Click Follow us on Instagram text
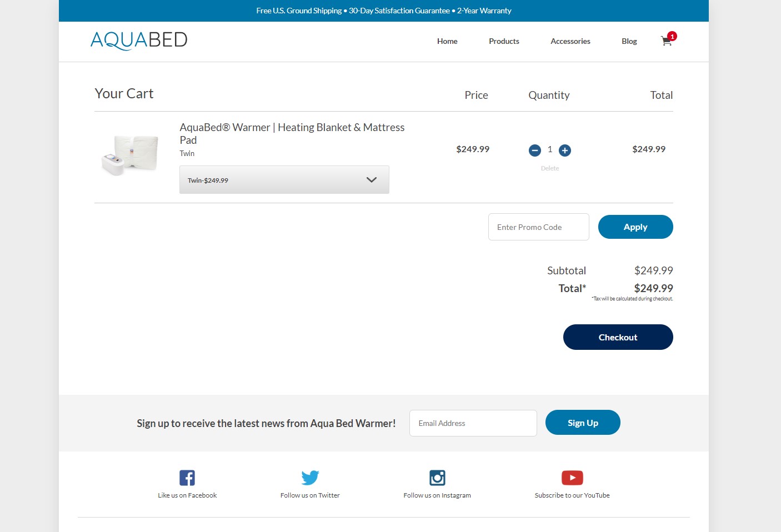This screenshot has height=532, width=781. [437, 495]
